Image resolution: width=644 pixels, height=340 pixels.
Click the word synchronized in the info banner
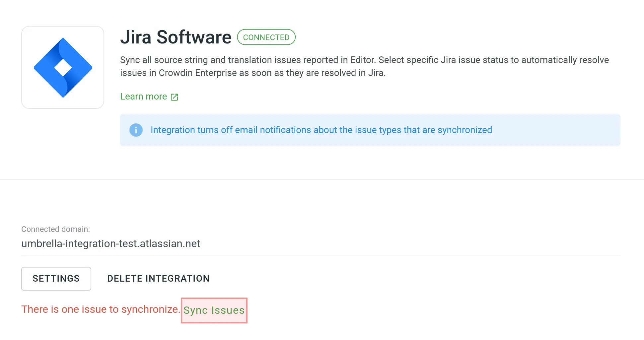click(x=465, y=130)
